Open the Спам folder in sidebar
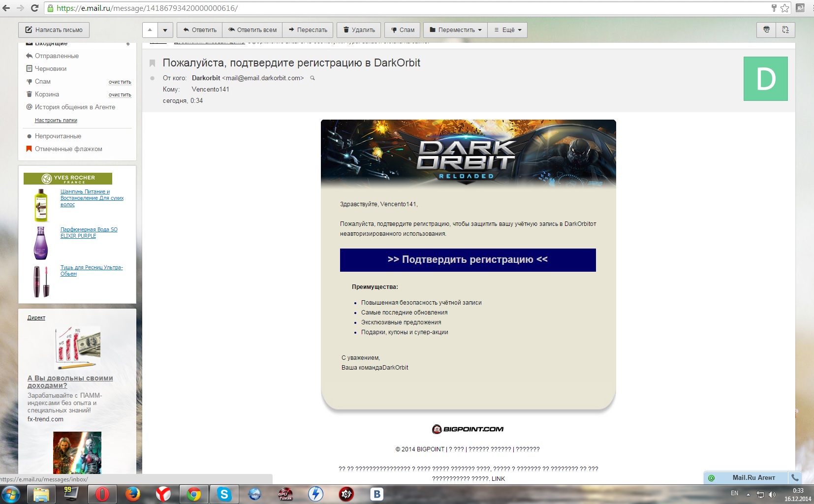Screen dimensions: 814x504 tap(43, 81)
